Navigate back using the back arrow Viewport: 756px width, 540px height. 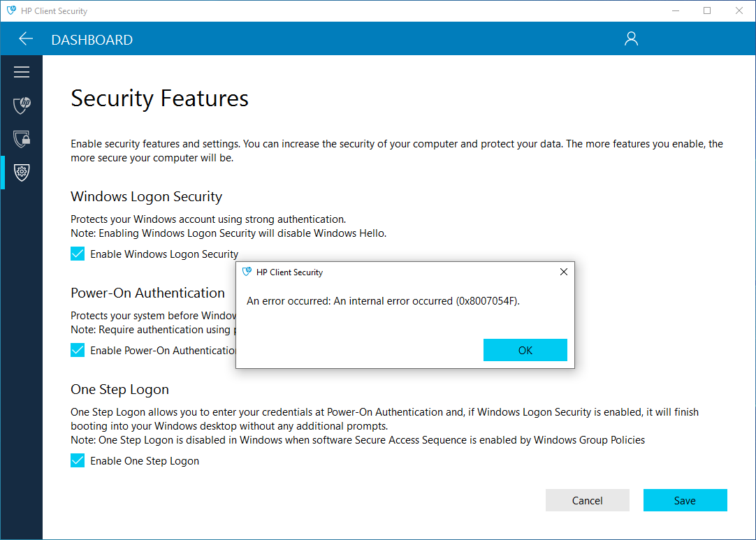pyautogui.click(x=25, y=38)
